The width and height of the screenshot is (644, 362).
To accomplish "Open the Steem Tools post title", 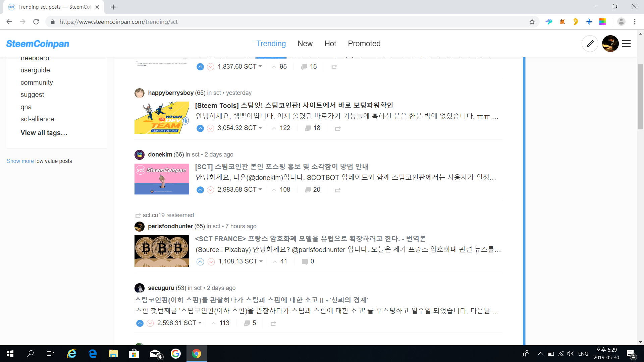I will click(294, 105).
